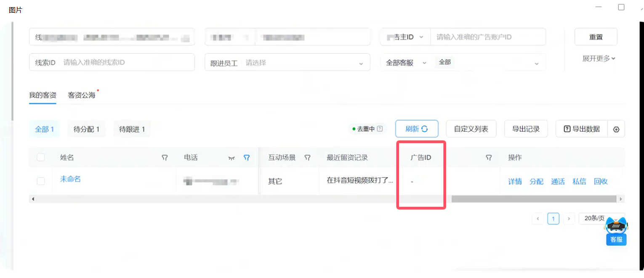The height and width of the screenshot is (278, 644).
Task: Click the 去重中 status indicator
Action: 364,129
